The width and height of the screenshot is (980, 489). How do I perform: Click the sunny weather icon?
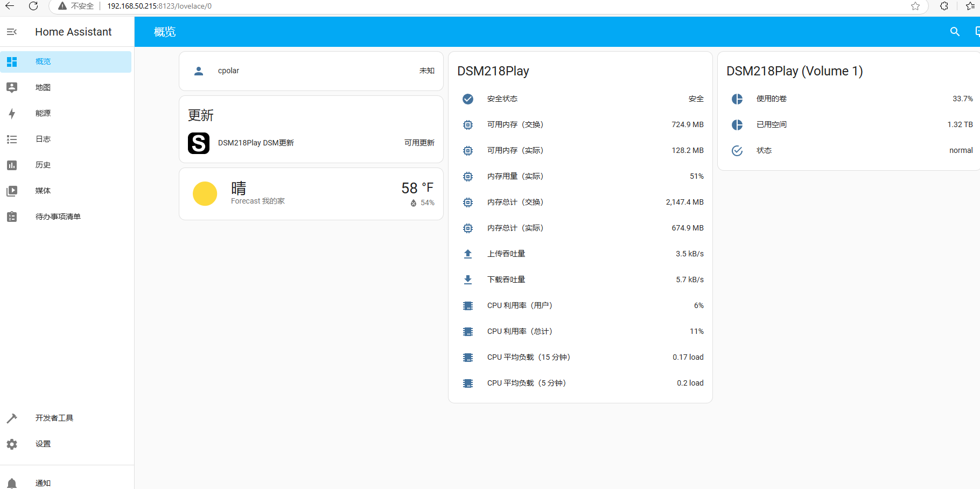(x=205, y=194)
